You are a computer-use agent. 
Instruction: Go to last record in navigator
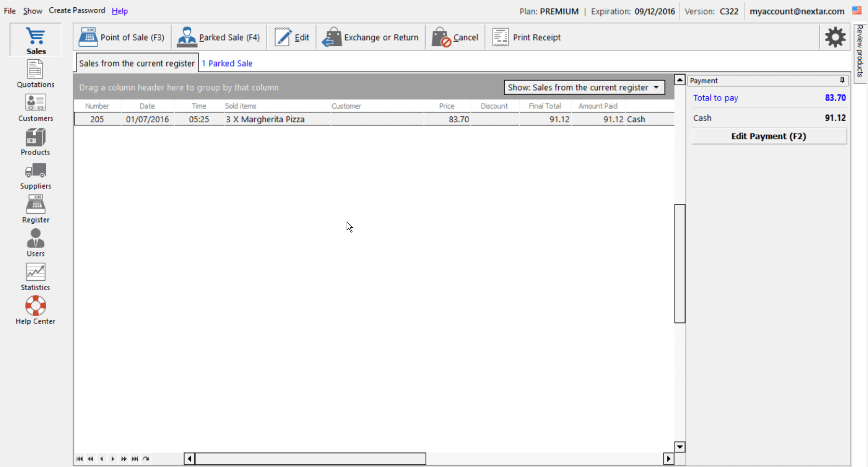pos(135,459)
